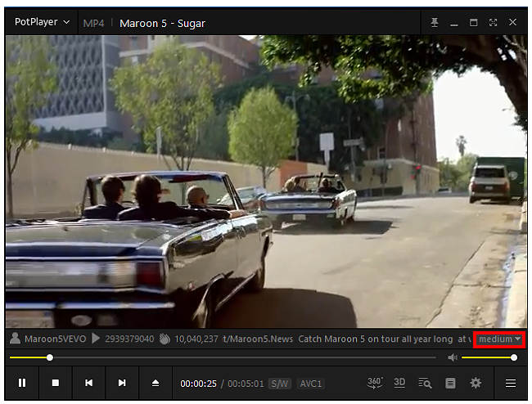
Task: Click the user avatar icon beside Maroon5VEVO
Action: pyautogui.click(x=15, y=339)
